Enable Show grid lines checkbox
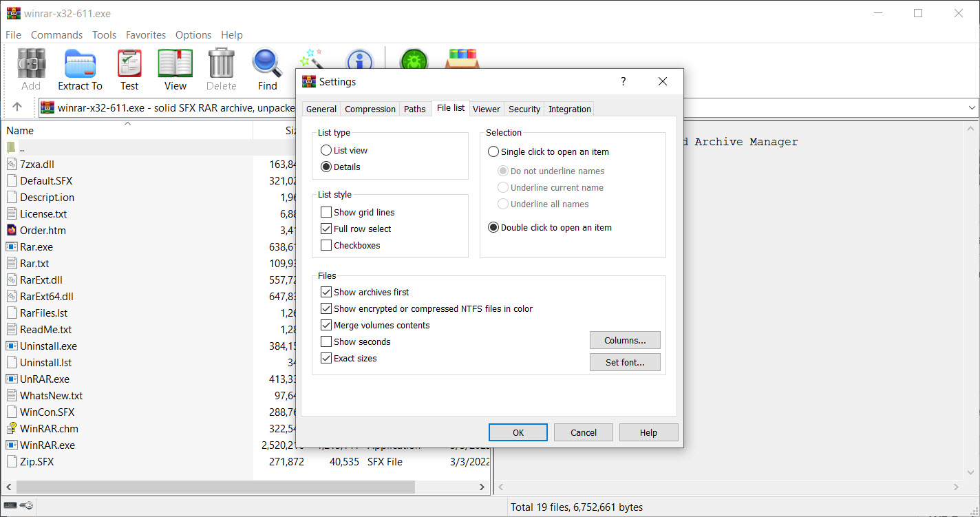Image resolution: width=980 pixels, height=517 pixels. pyautogui.click(x=326, y=212)
